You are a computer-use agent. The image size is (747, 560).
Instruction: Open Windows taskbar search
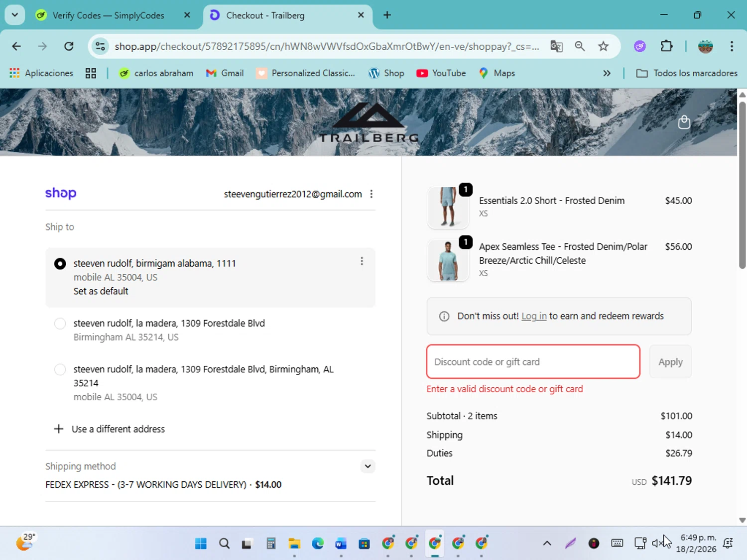(224, 543)
